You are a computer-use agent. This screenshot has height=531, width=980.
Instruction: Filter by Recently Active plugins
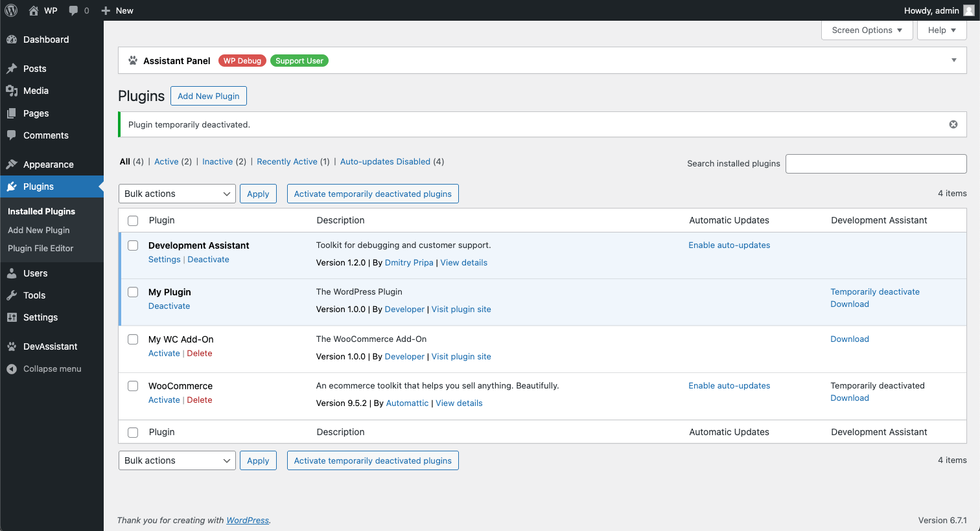[287, 161]
